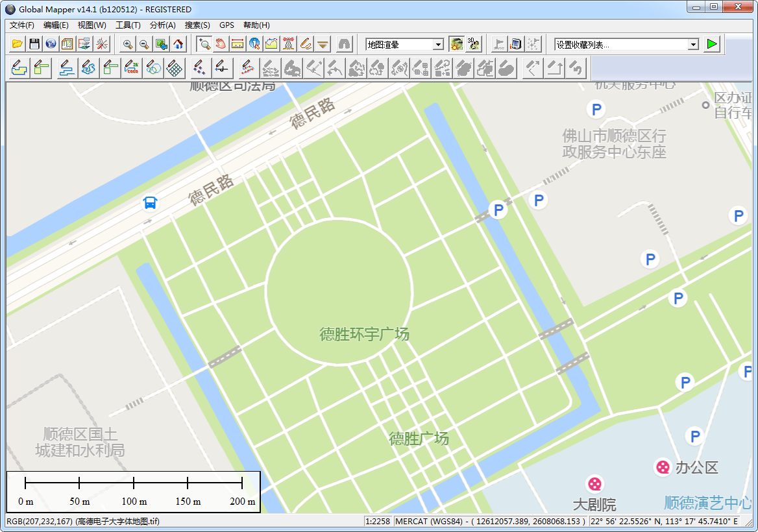Viewport: 758px width, 532px height.
Task: Select the Feature Info tool
Action: (x=254, y=45)
